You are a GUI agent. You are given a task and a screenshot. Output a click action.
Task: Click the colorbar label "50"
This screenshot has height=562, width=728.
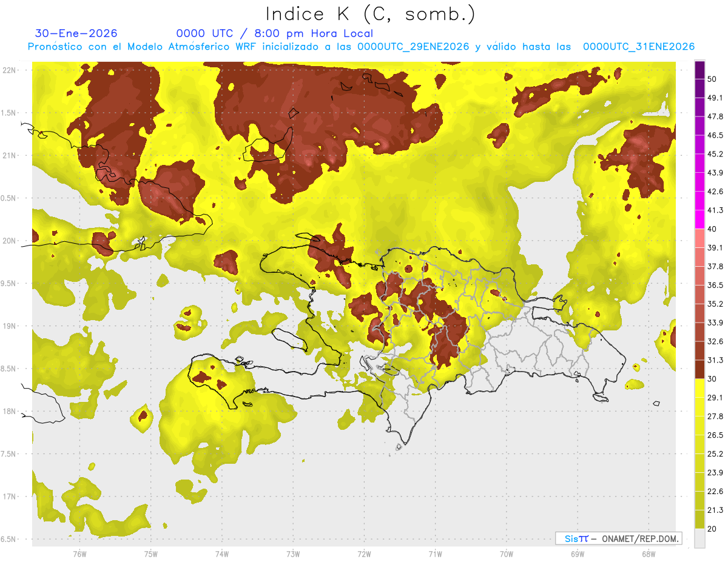pyautogui.click(x=713, y=79)
